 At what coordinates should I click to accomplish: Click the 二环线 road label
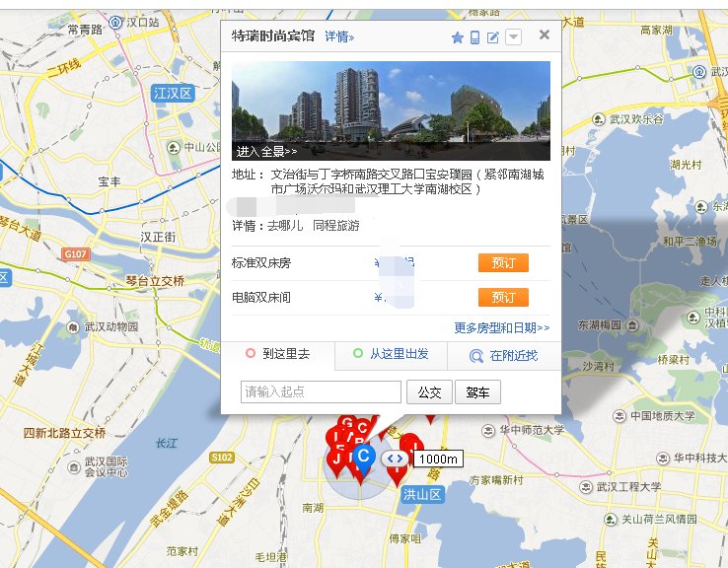[64, 69]
